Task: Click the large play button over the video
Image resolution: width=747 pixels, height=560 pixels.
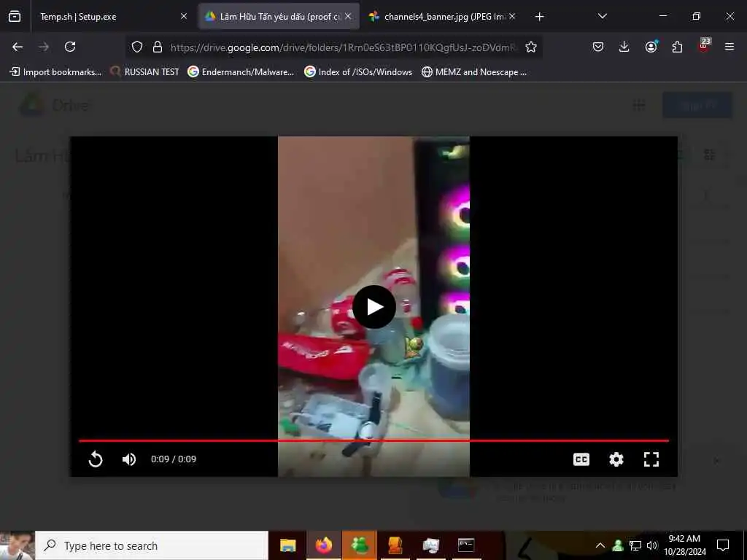Action: tap(374, 307)
